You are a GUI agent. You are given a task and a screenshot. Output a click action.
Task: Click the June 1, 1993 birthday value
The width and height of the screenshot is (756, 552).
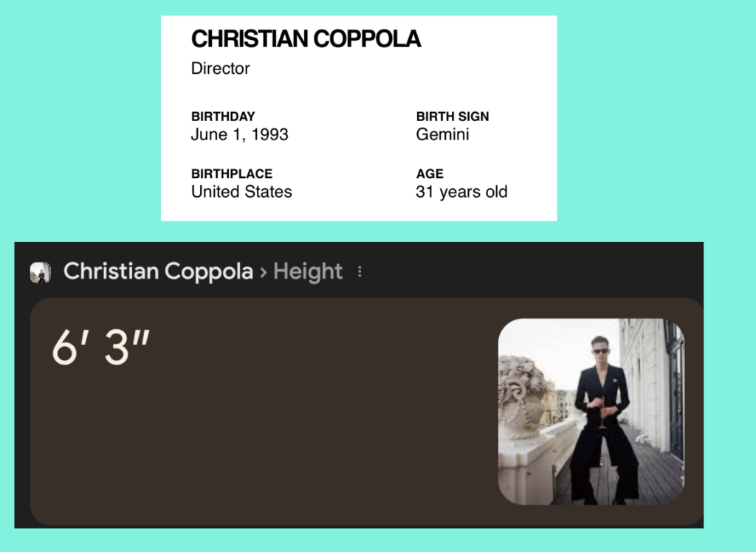tap(239, 134)
